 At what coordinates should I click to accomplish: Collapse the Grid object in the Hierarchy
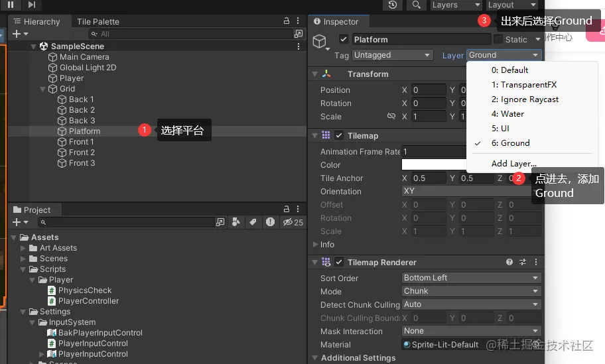tap(43, 89)
